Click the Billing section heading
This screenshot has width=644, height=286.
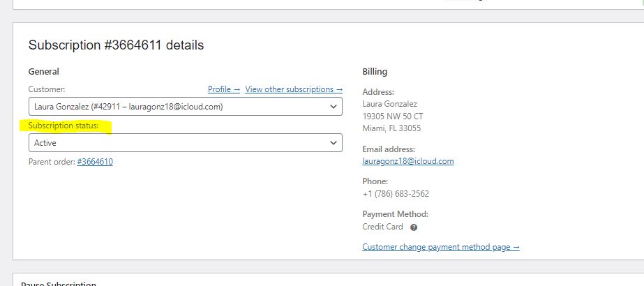375,71
